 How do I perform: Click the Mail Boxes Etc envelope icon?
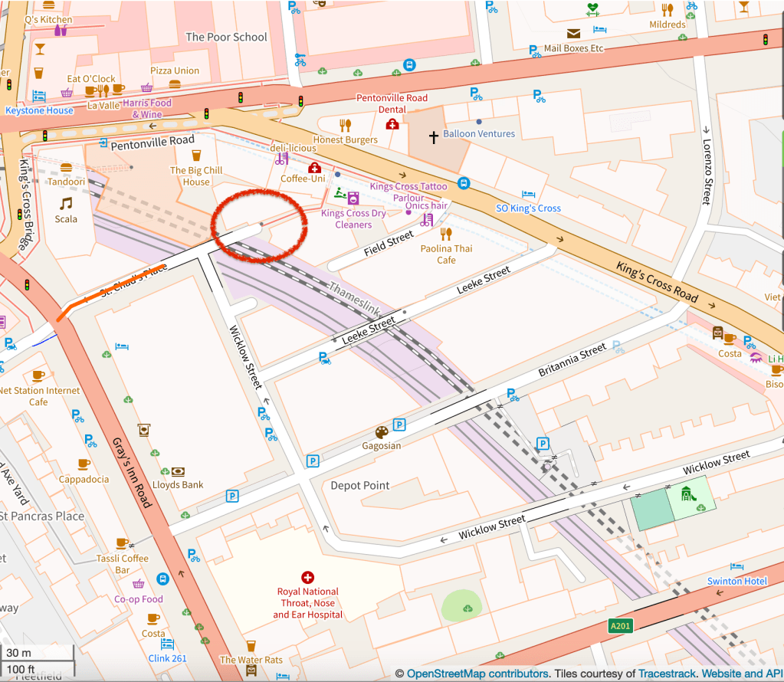[x=573, y=33]
